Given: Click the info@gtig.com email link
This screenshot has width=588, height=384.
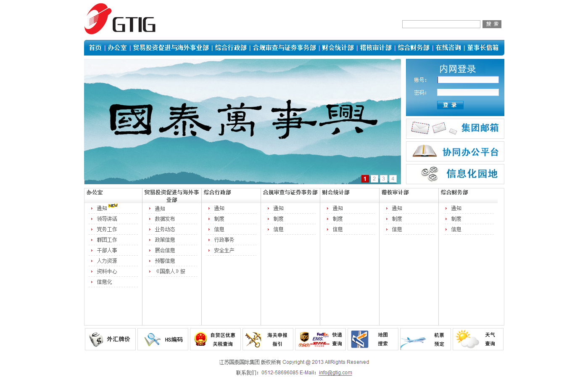Looking at the screenshot, I should pos(335,373).
